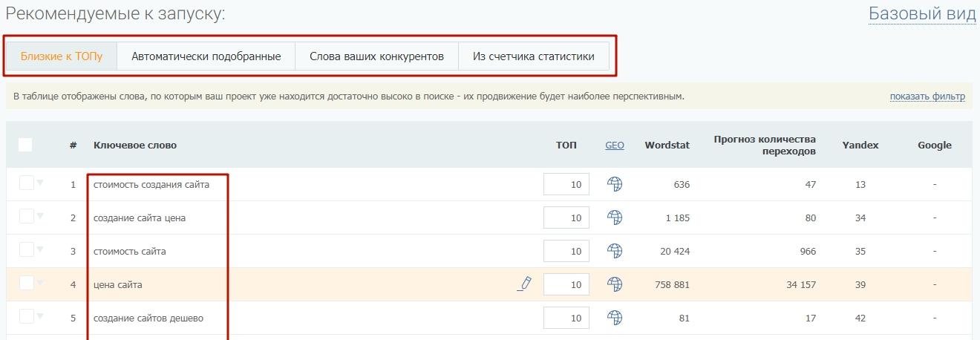This screenshot has width=980, height=340.
Task: Focus the TOP value field for 'цена сайта'
Action: pos(566,284)
